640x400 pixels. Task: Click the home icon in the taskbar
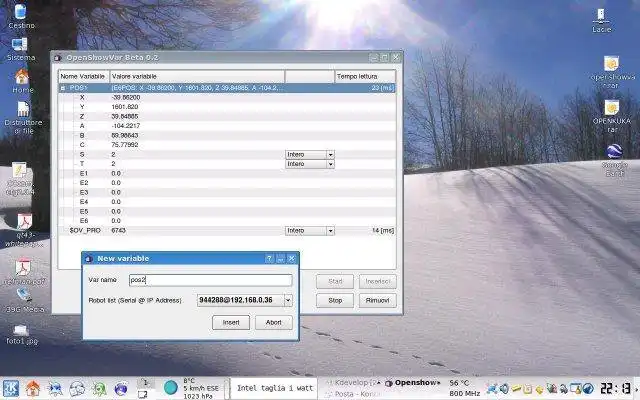tap(33, 389)
